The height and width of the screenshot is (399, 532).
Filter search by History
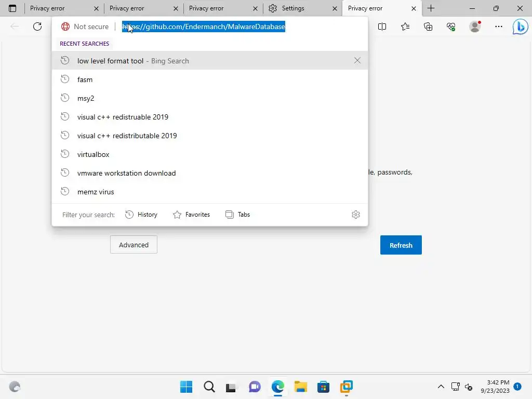pyautogui.click(x=141, y=215)
